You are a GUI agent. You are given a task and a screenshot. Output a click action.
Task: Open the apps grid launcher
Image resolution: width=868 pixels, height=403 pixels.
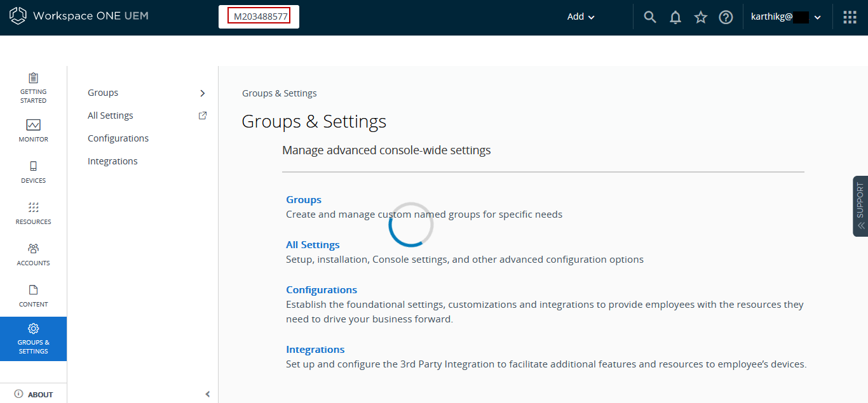(850, 17)
